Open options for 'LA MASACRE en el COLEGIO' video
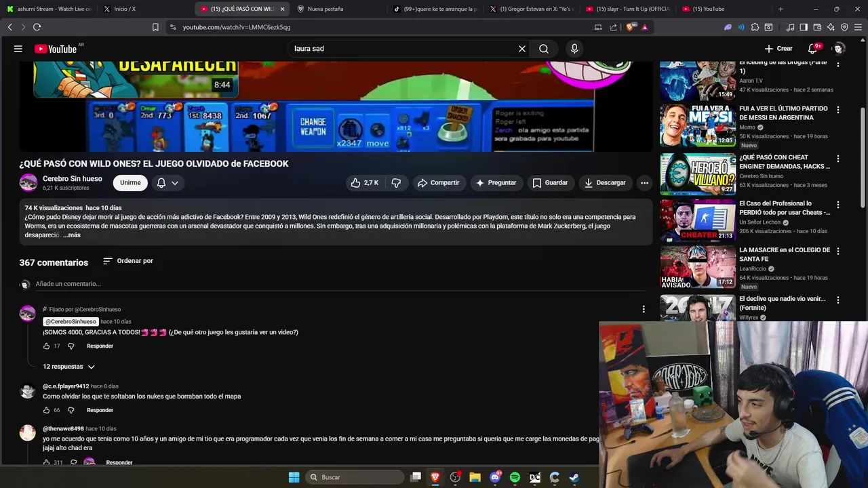 click(838, 251)
